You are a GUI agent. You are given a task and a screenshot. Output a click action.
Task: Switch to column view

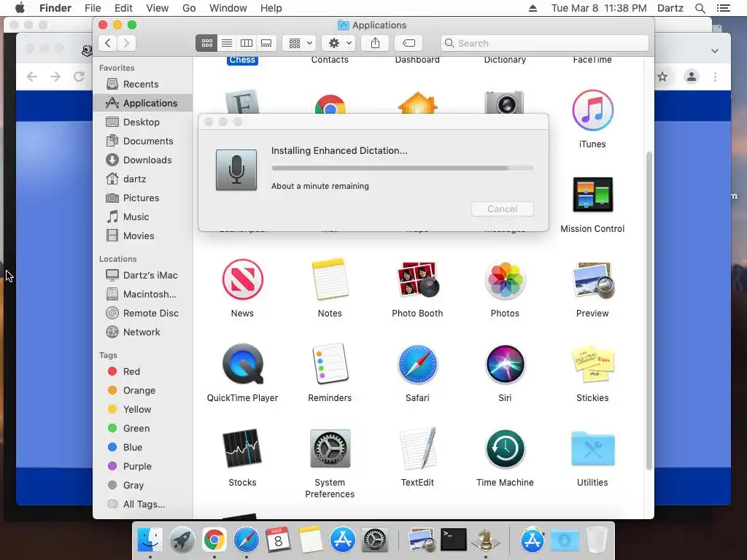247,43
